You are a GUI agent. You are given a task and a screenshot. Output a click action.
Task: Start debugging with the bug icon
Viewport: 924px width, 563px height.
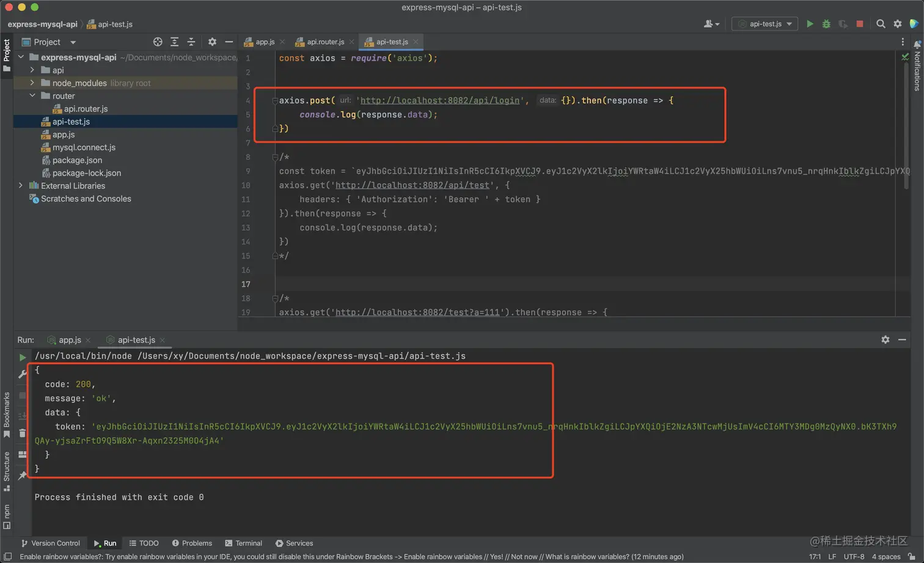point(826,24)
